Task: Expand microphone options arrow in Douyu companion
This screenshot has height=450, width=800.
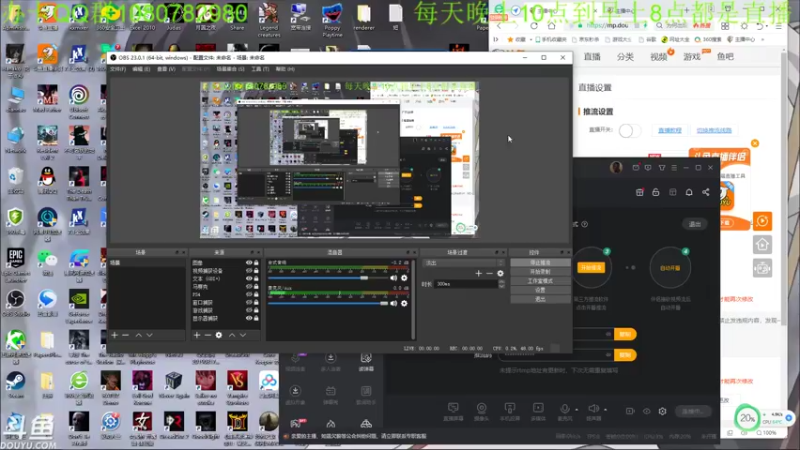Action: tap(577, 410)
